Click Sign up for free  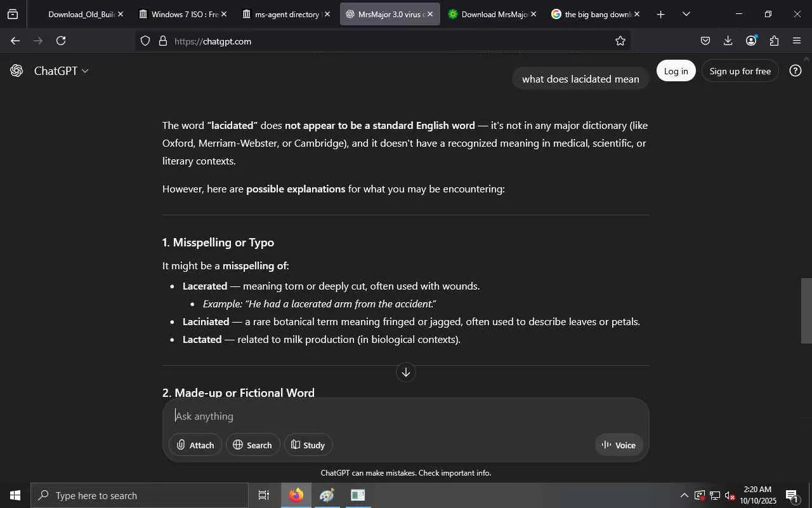click(x=740, y=71)
